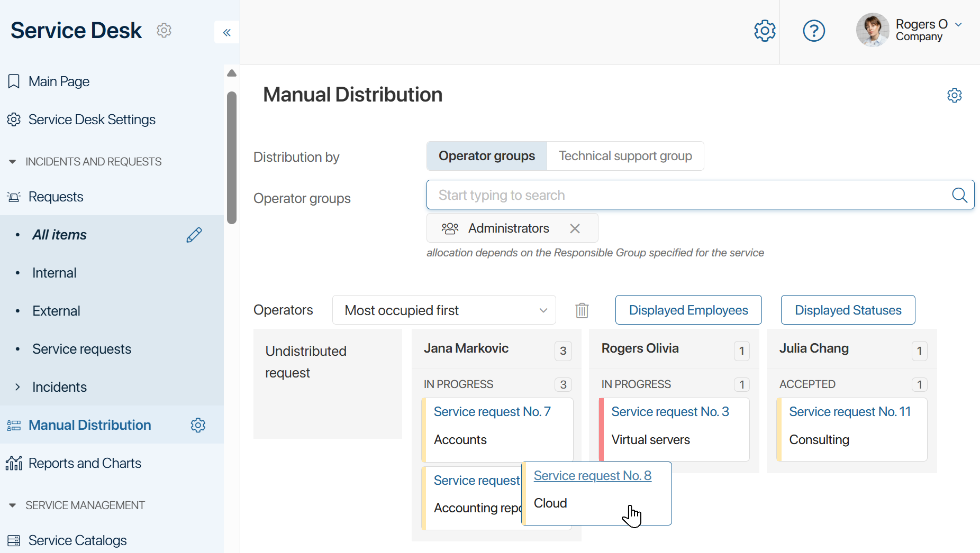Click the Service Catalogs icon
Screen dimensions: 980x553
coord(14,540)
